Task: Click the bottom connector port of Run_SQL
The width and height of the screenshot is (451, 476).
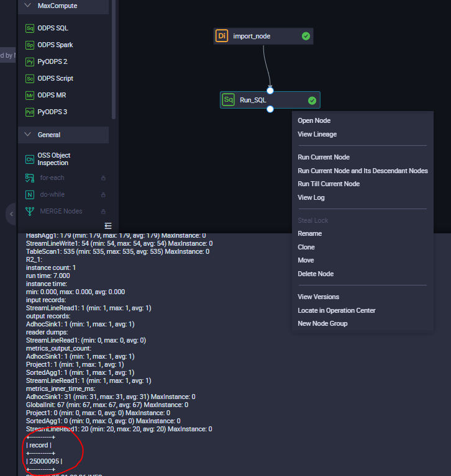Action: pos(270,109)
